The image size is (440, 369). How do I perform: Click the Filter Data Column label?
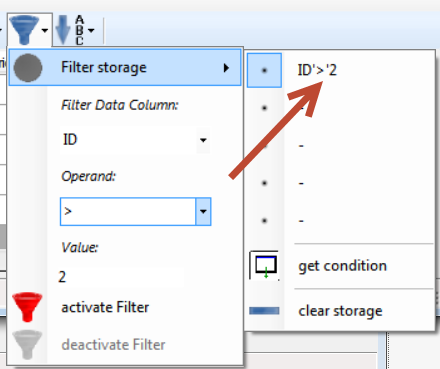[x=120, y=105]
